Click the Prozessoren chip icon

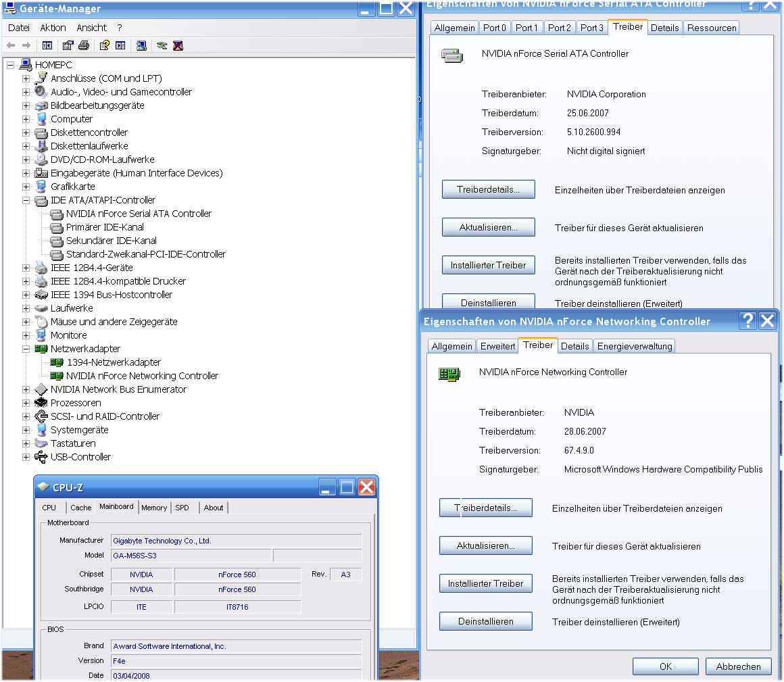click(41, 402)
